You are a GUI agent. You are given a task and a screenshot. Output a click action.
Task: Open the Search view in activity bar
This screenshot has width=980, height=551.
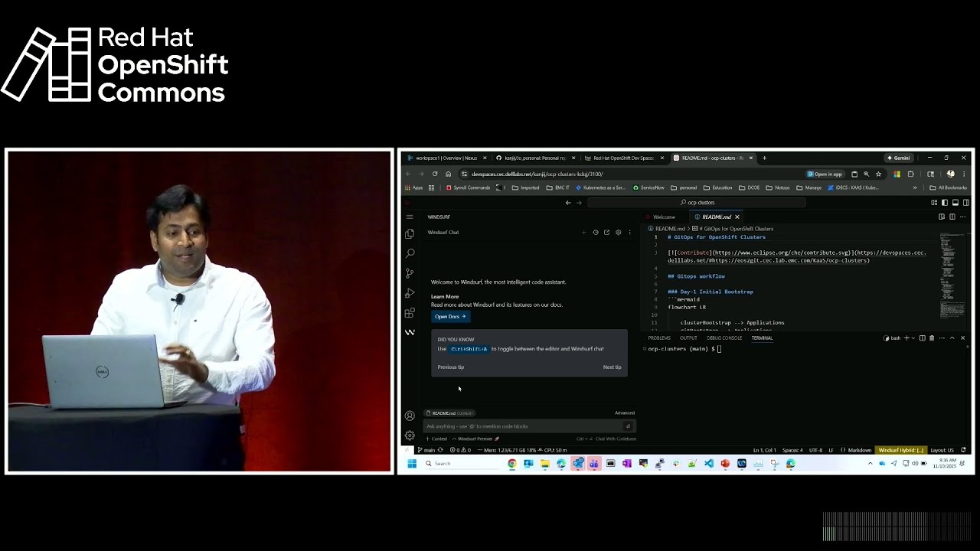(410, 253)
